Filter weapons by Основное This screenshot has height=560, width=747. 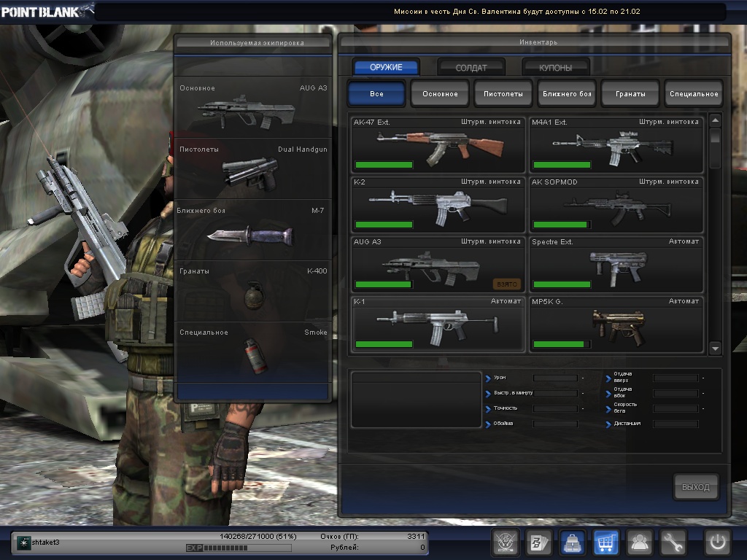tap(440, 93)
